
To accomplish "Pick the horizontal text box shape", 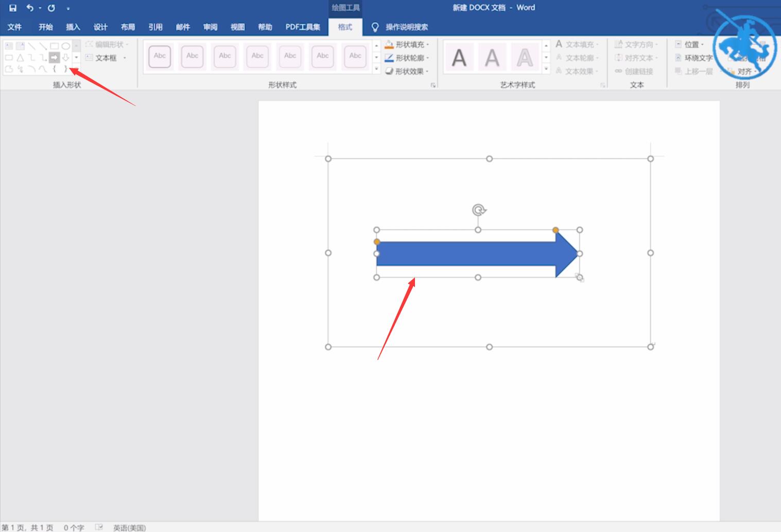I will [9, 46].
